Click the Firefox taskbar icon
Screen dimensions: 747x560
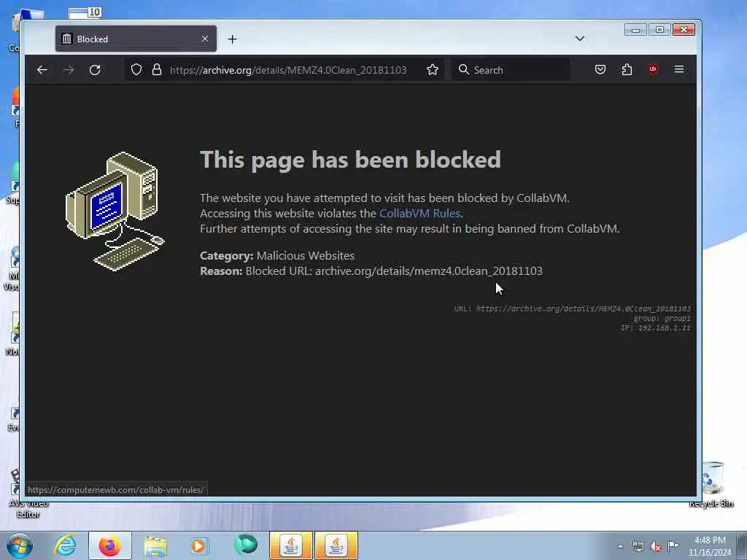tap(109, 545)
